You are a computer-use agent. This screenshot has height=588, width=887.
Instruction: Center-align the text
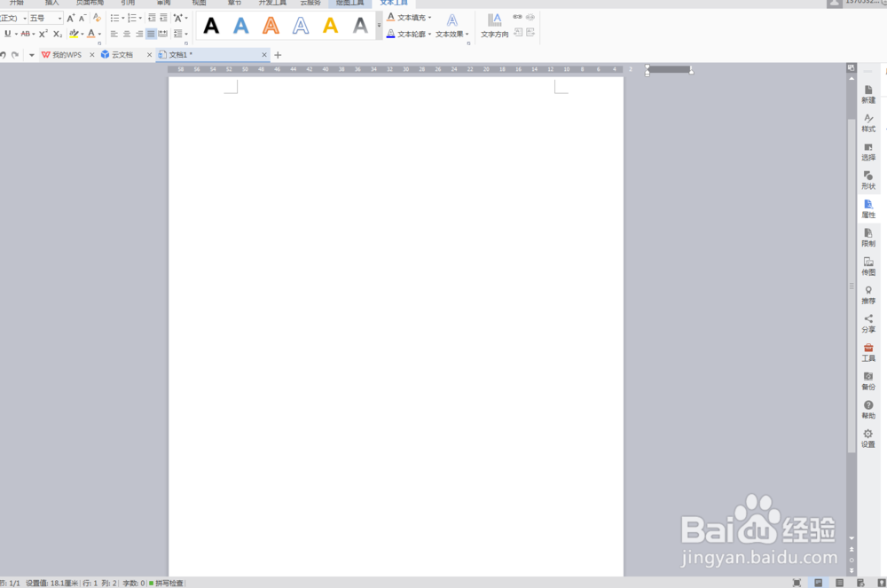point(127,34)
